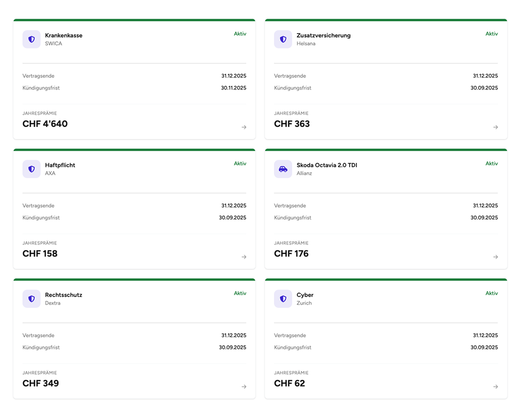Expand the Skoda Octavia card with its arrow
The image size is (524, 420).
pos(496,257)
